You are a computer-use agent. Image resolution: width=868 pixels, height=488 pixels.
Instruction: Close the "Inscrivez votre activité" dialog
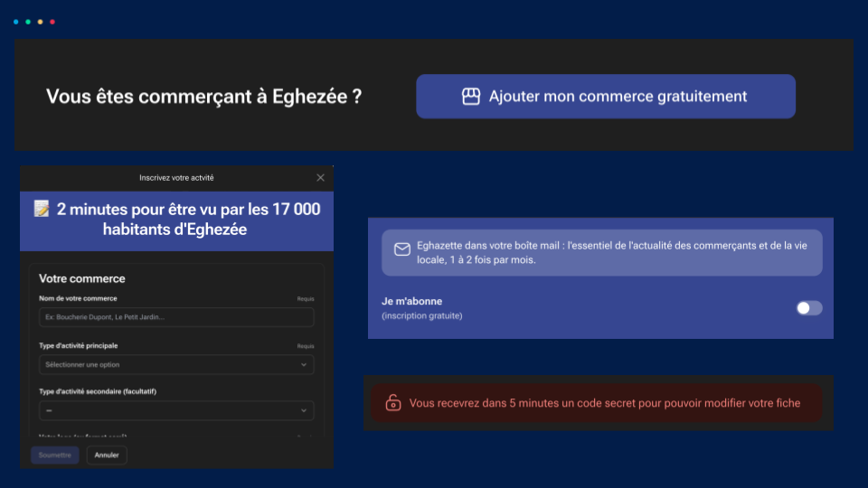coord(320,178)
